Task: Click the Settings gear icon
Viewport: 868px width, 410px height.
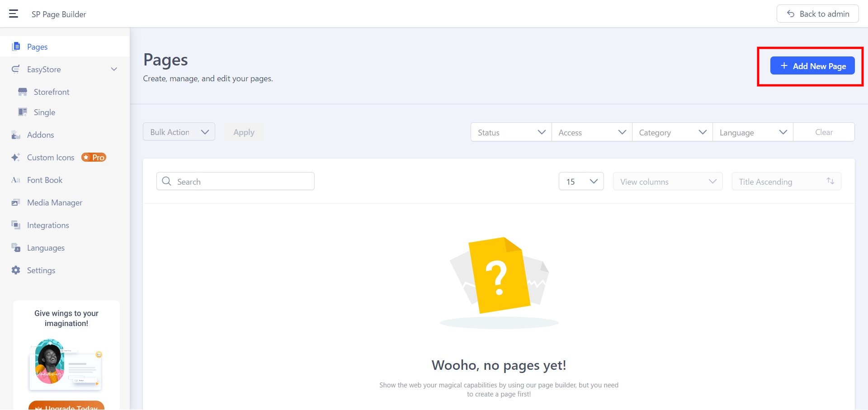Action: click(x=16, y=270)
